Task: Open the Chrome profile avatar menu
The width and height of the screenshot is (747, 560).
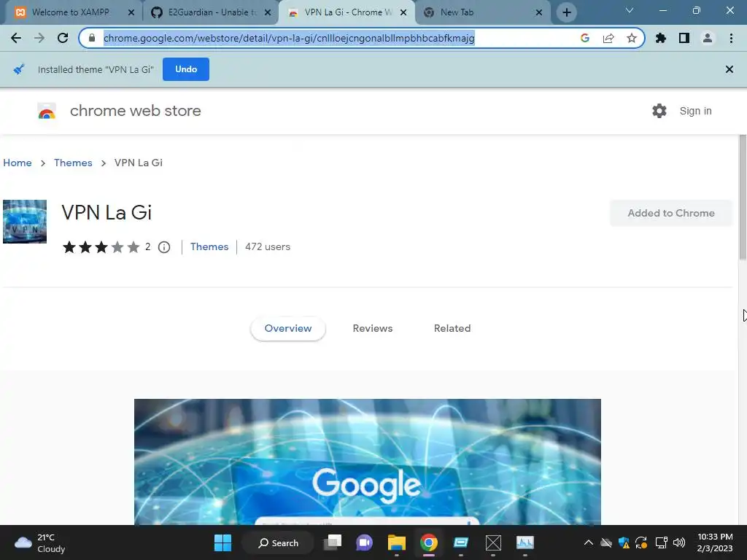Action: (x=708, y=38)
